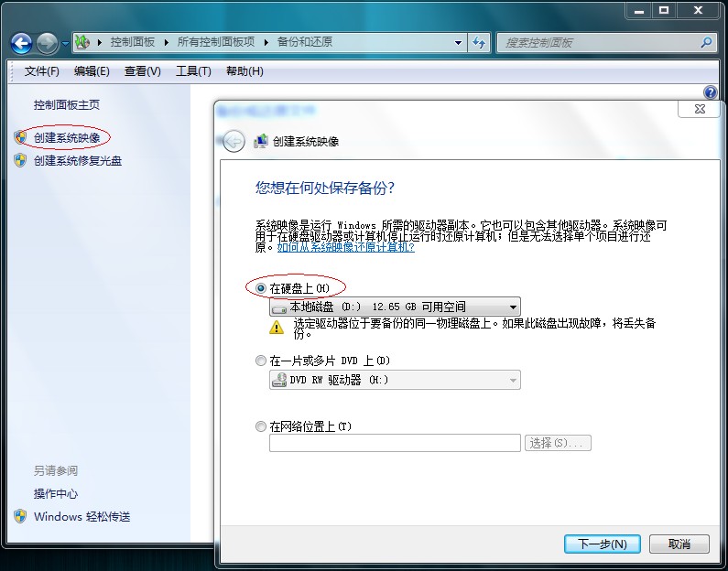Viewport: 728px width, 571px height.
Task: Select 在一片或多片 DVD 上(D) radio button
Action: (x=261, y=361)
